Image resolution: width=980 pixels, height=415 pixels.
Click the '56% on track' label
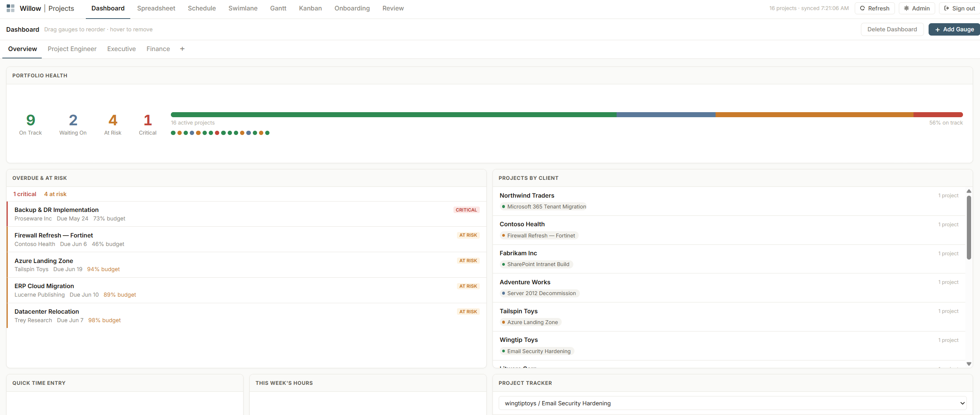click(946, 123)
